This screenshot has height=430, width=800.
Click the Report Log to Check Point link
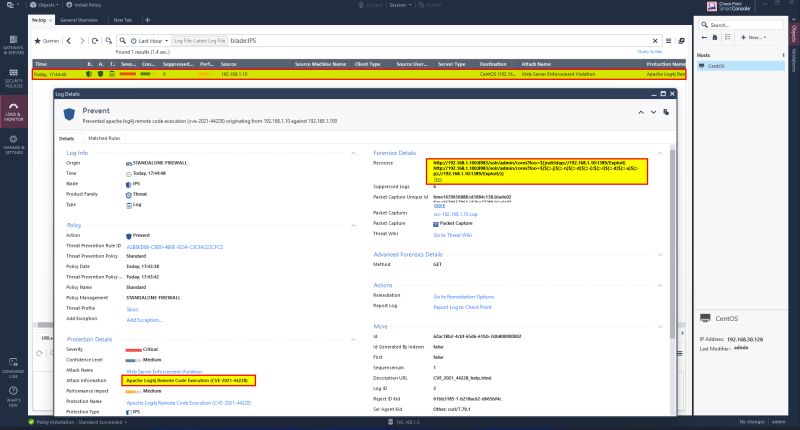tap(462, 307)
